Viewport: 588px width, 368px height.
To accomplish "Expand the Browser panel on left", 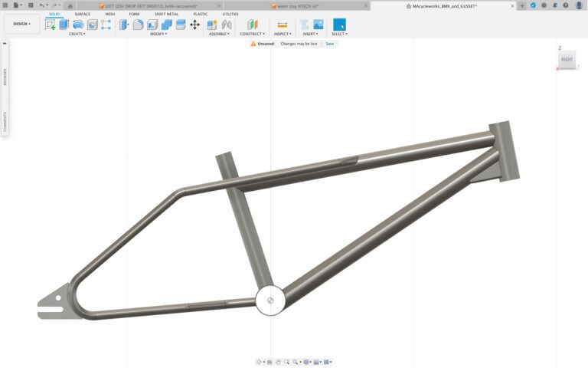I will [x=5, y=77].
